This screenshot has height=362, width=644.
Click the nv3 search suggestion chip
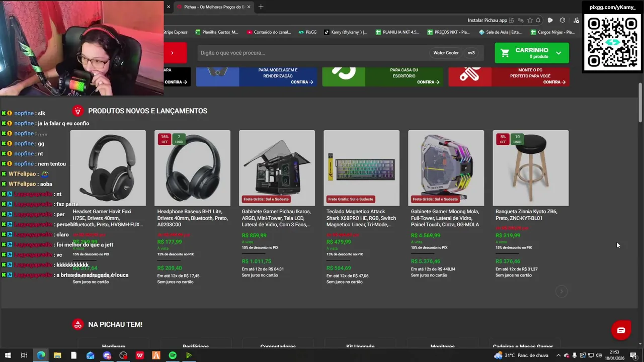click(471, 53)
